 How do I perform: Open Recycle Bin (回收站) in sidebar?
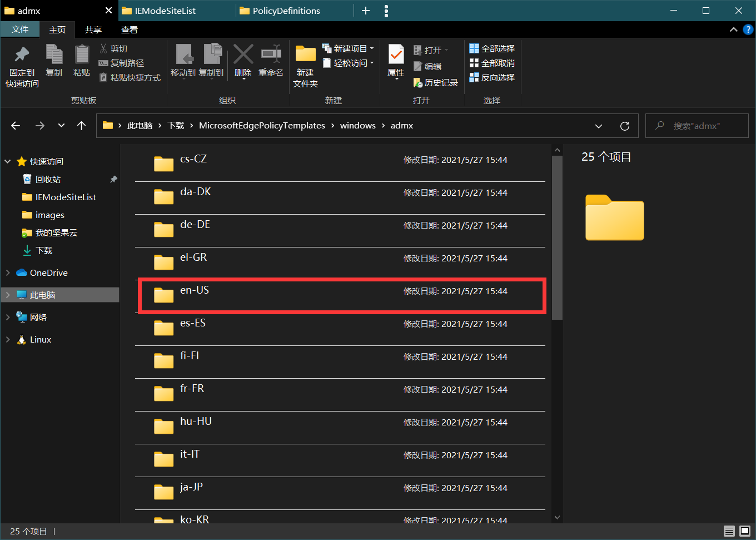(x=48, y=179)
